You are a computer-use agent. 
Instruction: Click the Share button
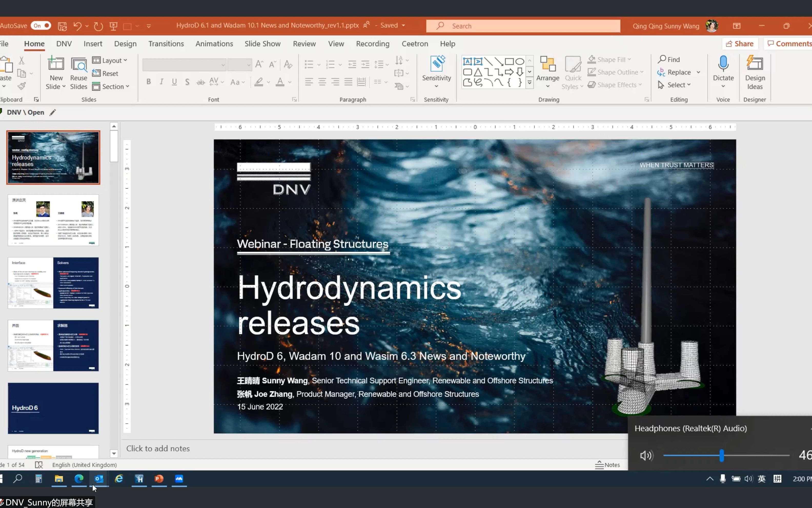coord(739,44)
